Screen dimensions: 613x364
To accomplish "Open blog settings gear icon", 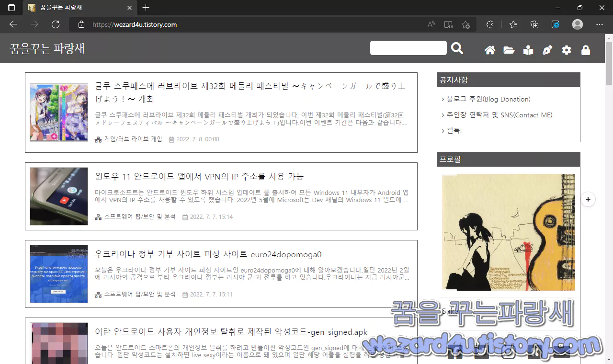I will point(567,50).
